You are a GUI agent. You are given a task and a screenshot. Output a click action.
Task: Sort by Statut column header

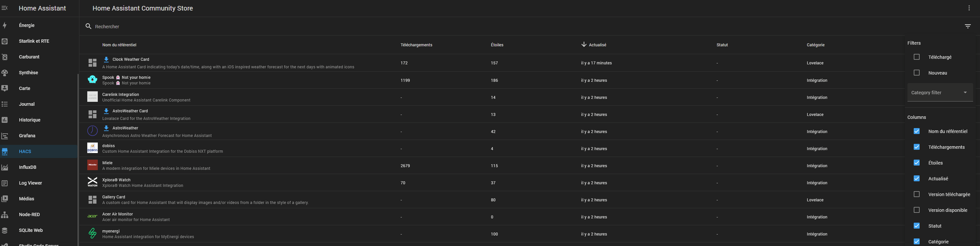(x=722, y=45)
